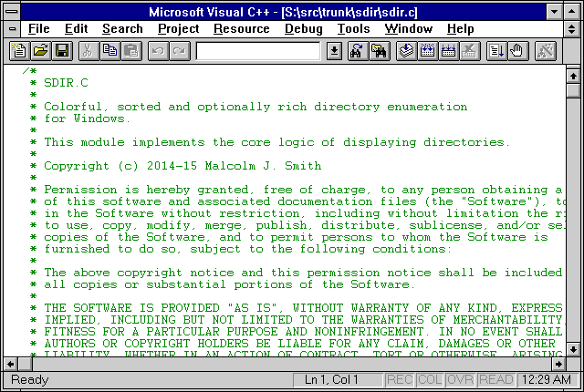Click the vertical scrollbar thumb
This screenshot has height=392, width=584.
click(573, 91)
